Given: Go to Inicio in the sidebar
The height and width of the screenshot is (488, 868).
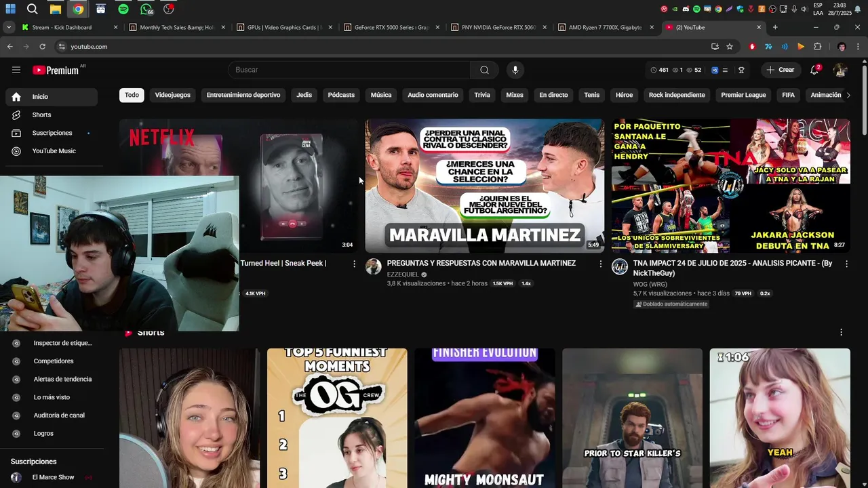Looking at the screenshot, I should click(52, 97).
